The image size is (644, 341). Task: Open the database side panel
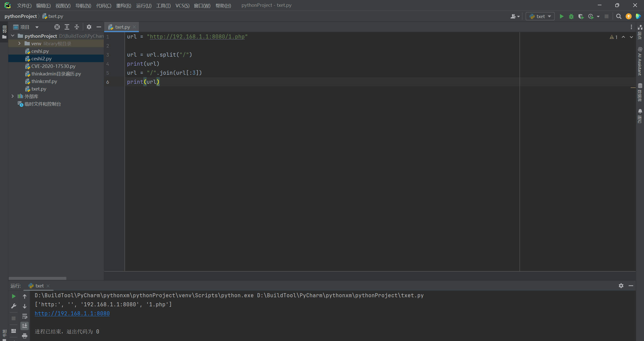pos(640,93)
